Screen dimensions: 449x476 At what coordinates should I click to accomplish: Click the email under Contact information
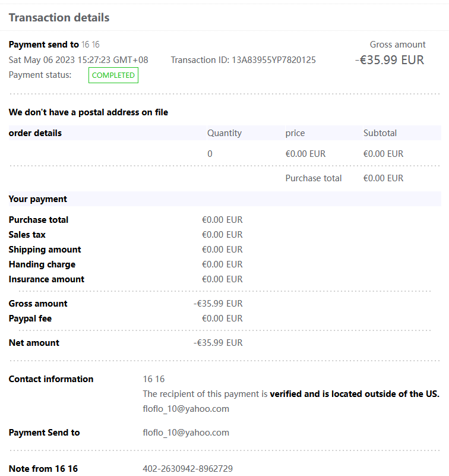186,409
